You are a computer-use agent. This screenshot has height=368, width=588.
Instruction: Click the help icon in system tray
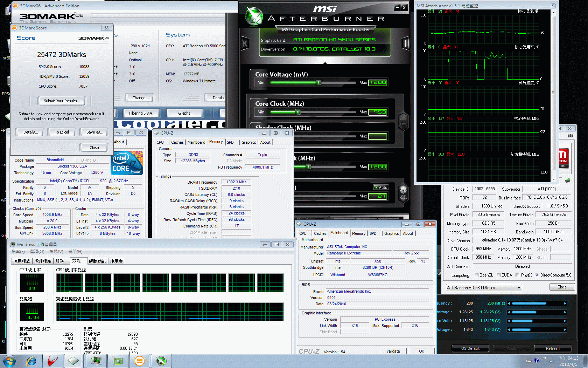(x=536, y=360)
